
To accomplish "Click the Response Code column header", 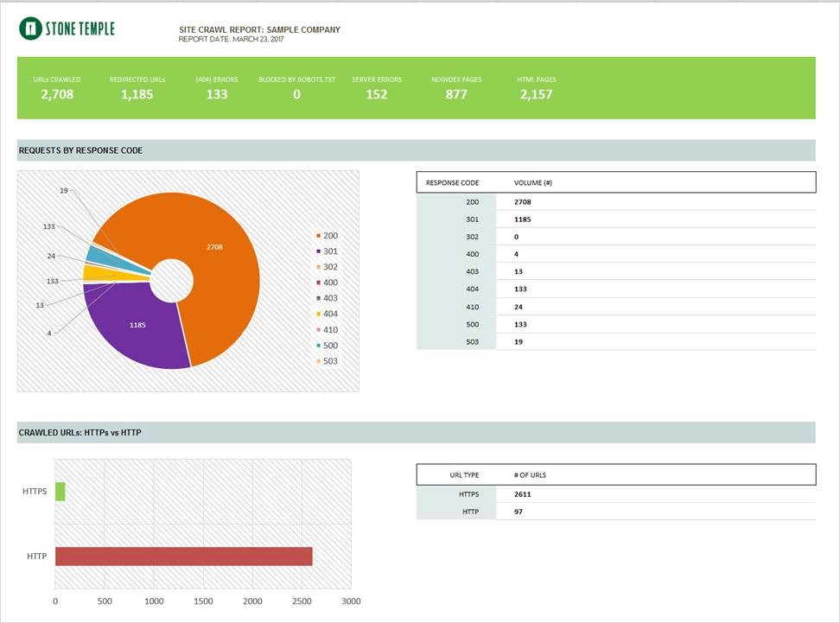I will pyautogui.click(x=452, y=183).
